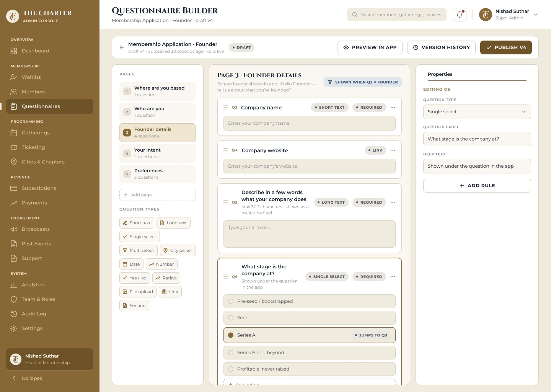The width and height of the screenshot is (551, 392).
Task: Select the Your intent page
Action: click(158, 154)
